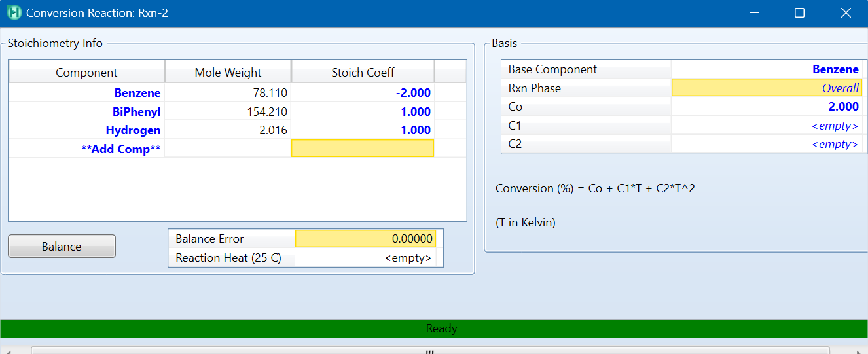This screenshot has height=354, width=868.
Task: Click the Reaction Heat (25 C) empty value
Action: [365, 257]
